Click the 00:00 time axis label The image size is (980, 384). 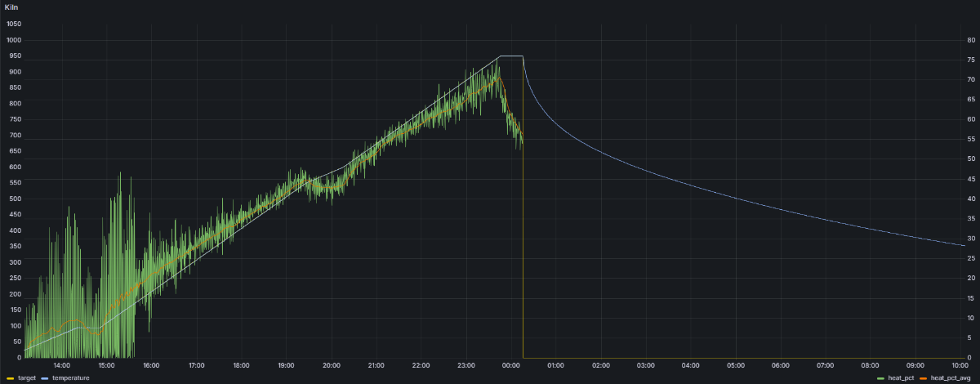point(511,365)
